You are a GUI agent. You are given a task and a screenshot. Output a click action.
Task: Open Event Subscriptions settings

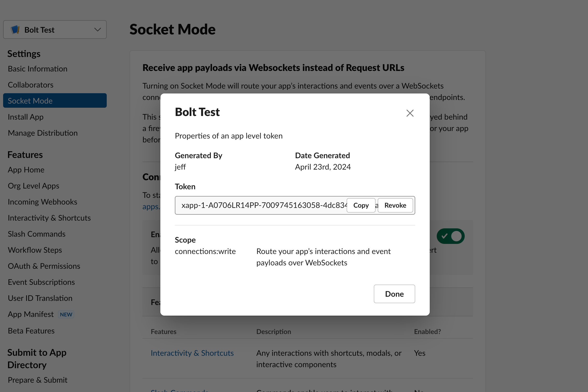point(41,282)
